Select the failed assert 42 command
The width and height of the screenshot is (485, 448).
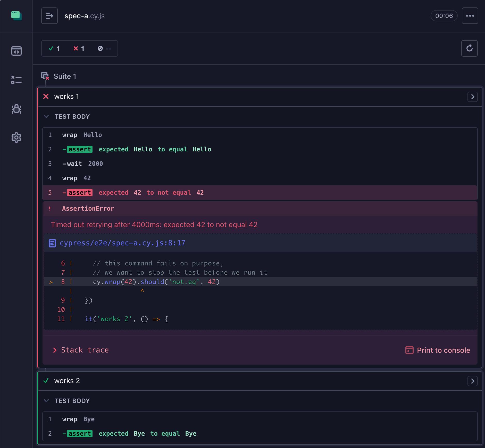260,193
